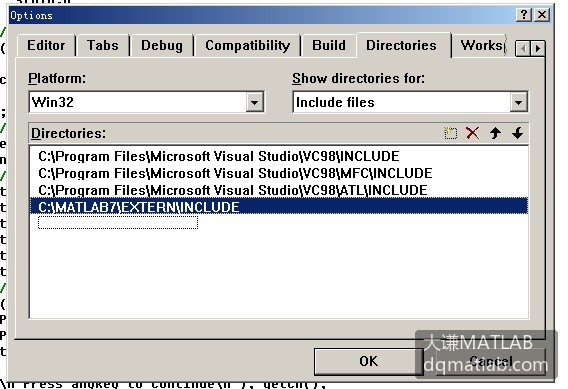Delete the selected directory with the red X
This screenshot has width=568, height=389.
(x=472, y=133)
